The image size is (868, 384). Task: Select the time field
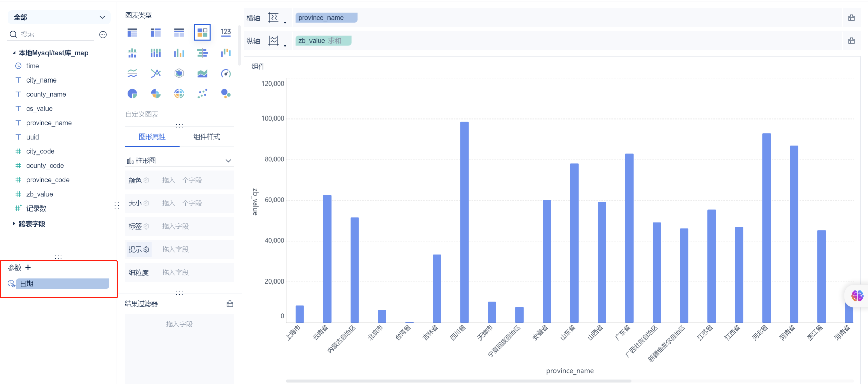pyautogui.click(x=33, y=66)
